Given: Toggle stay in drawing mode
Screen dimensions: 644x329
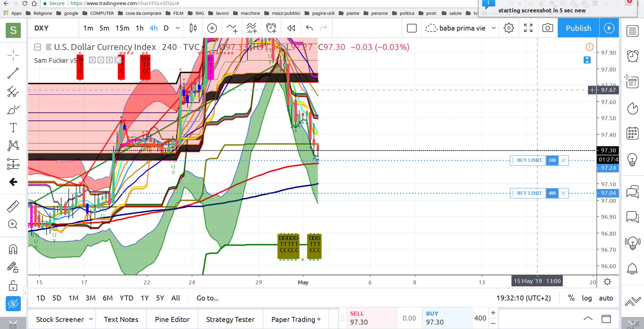Looking at the screenshot, I should [13, 267].
